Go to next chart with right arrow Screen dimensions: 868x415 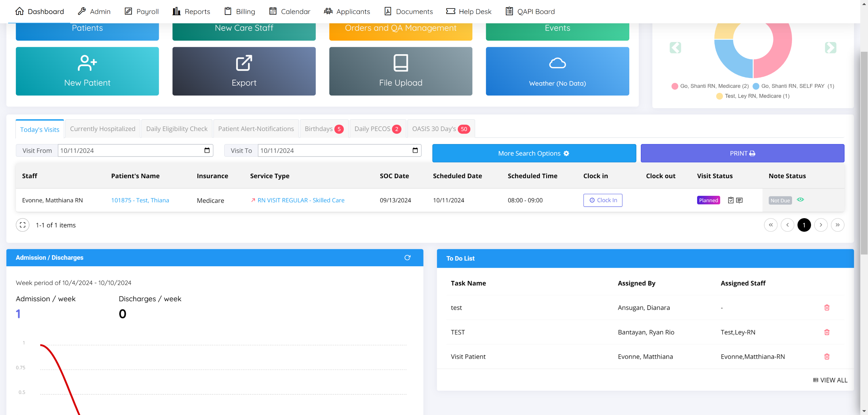tap(830, 48)
